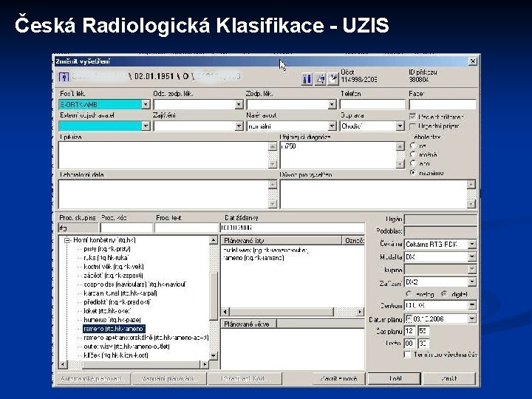Select the 'neznámo' radio button

tap(413, 172)
